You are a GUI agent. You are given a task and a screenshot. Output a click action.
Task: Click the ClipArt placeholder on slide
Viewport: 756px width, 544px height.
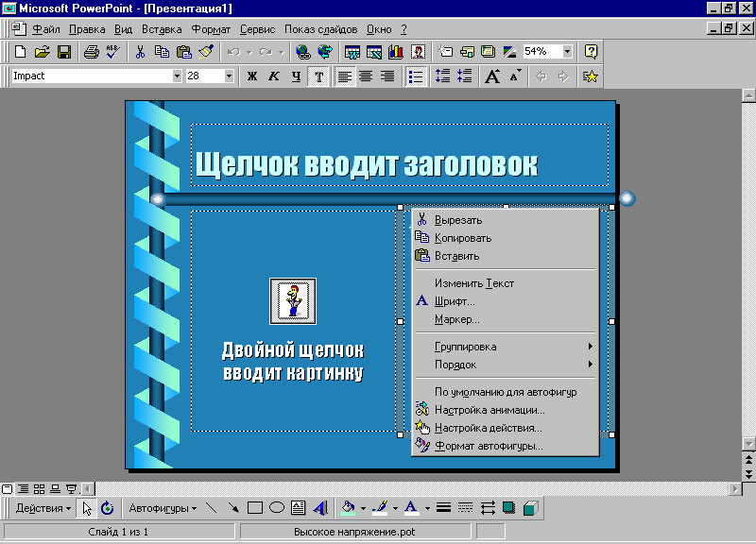(x=293, y=301)
